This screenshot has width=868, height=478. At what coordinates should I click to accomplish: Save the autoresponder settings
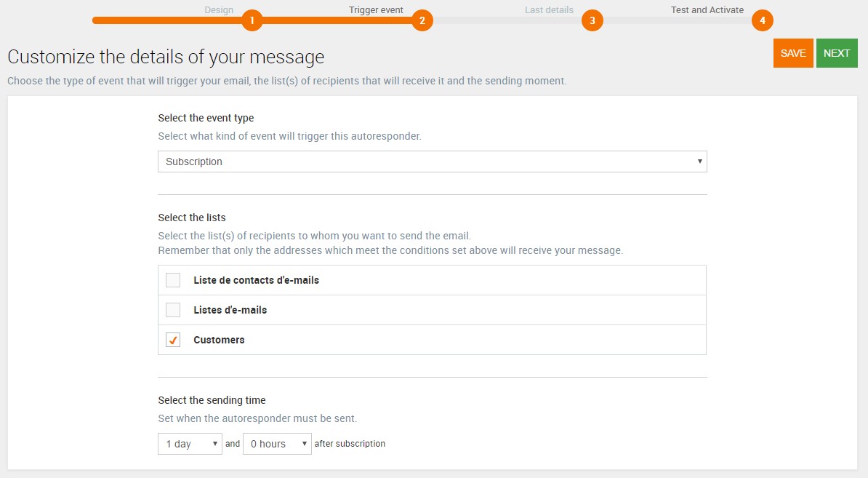click(x=793, y=53)
